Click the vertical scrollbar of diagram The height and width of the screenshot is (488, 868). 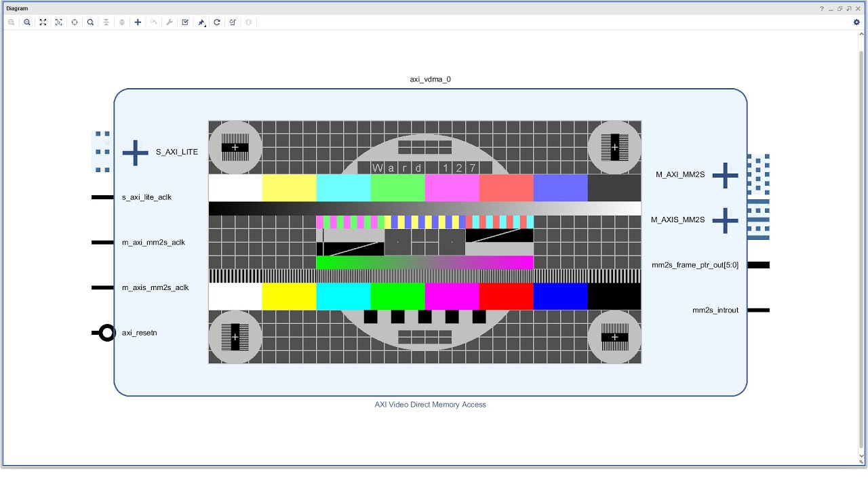pos(862,244)
